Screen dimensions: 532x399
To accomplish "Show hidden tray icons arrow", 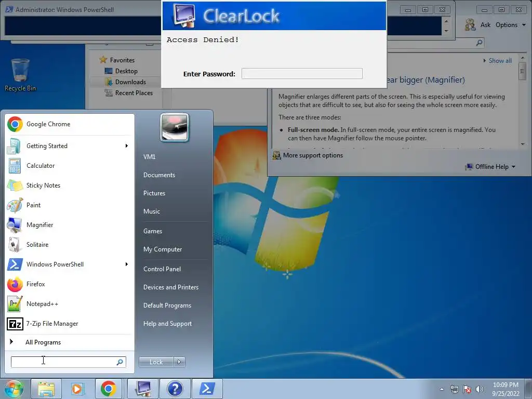I will [442, 389].
